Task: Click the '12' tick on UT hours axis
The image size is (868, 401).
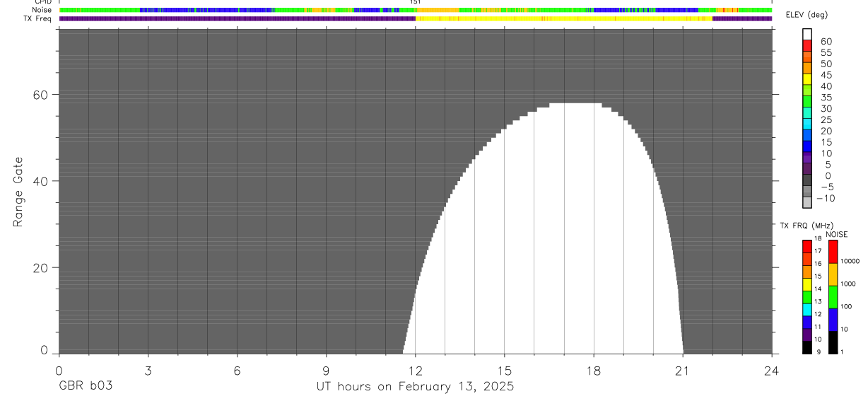Action: point(416,370)
